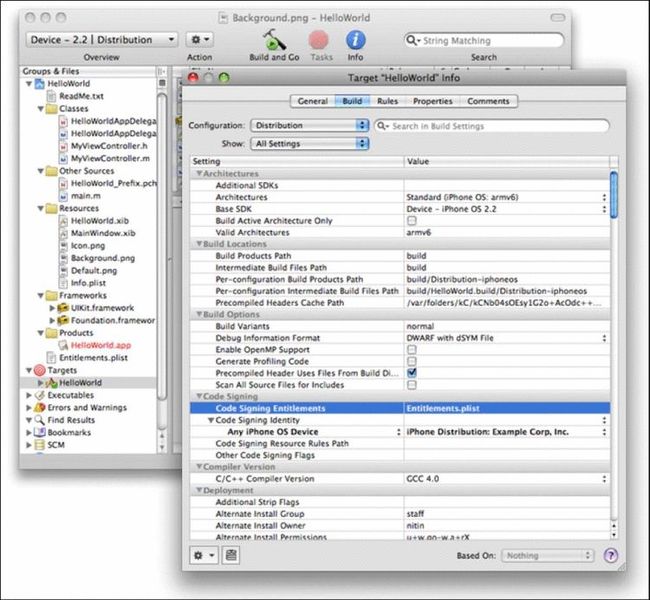Open the Action gear menu in toolbar
This screenshot has height=600, width=650.
click(x=199, y=40)
